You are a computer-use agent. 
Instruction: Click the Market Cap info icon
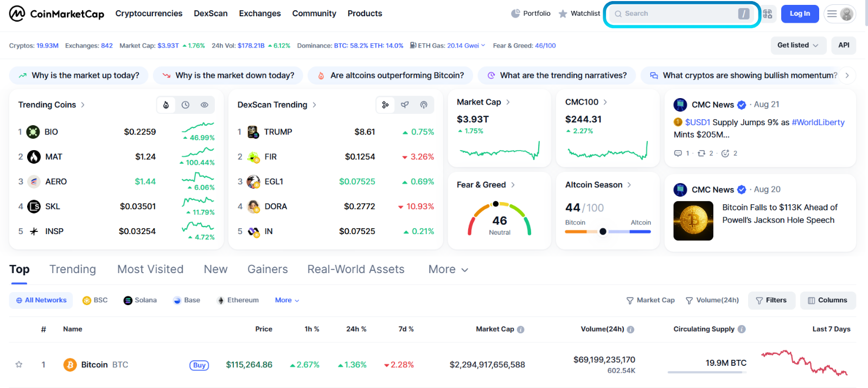tap(521, 329)
